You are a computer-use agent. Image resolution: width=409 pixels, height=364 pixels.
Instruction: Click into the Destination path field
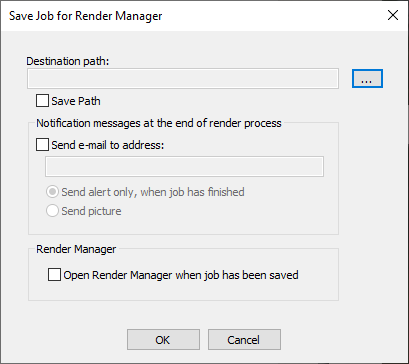pos(183,79)
